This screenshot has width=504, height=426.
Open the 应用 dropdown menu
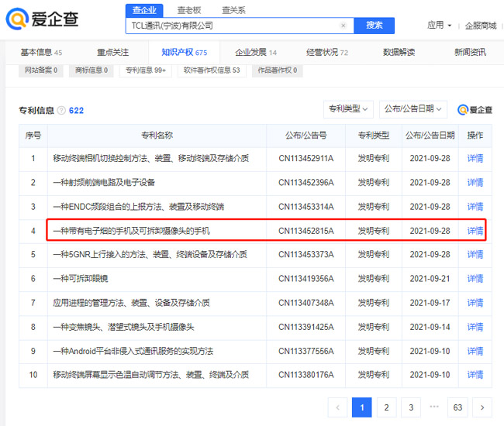[439, 25]
